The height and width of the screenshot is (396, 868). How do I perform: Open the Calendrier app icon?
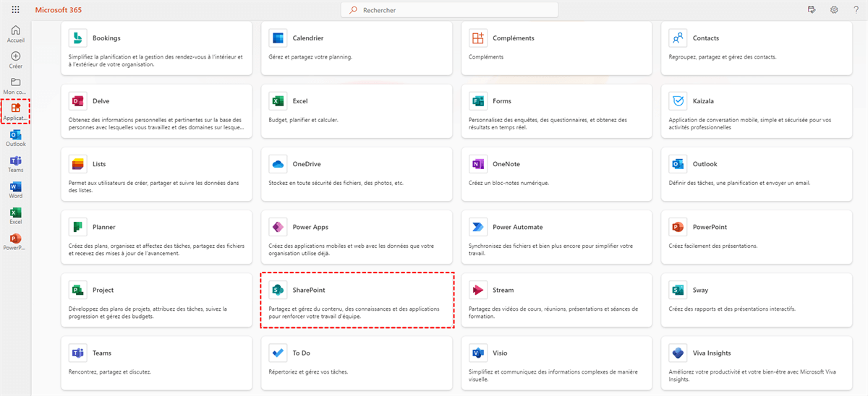277,38
